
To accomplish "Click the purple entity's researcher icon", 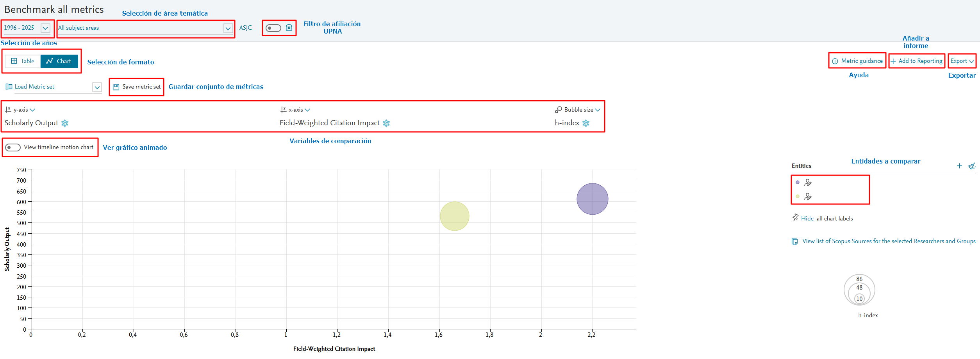I will click(808, 182).
